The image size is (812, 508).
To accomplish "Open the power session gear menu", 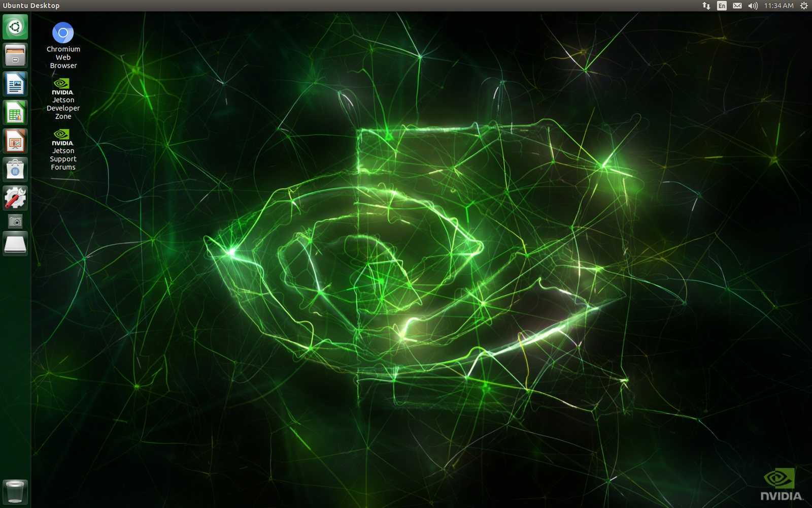I will [x=803, y=6].
